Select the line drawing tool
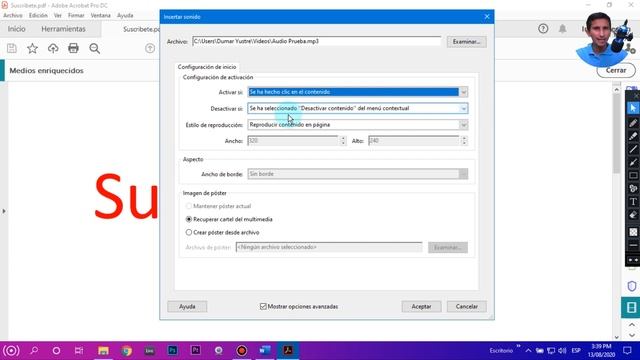 point(633,149)
